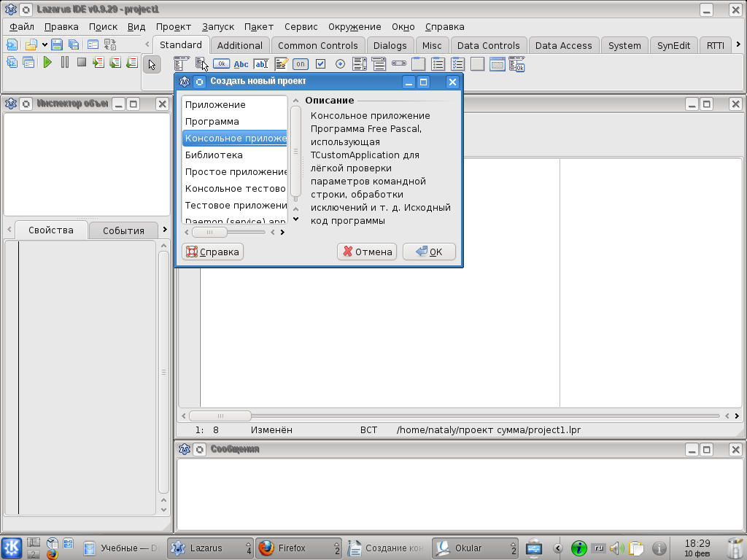The height and width of the screenshot is (560, 747).
Task: Click the Stop square icon
Action: (x=82, y=62)
